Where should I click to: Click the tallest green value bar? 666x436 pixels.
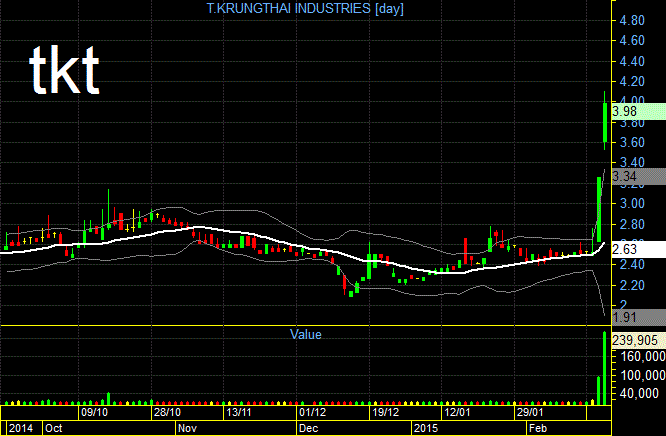pos(605,368)
